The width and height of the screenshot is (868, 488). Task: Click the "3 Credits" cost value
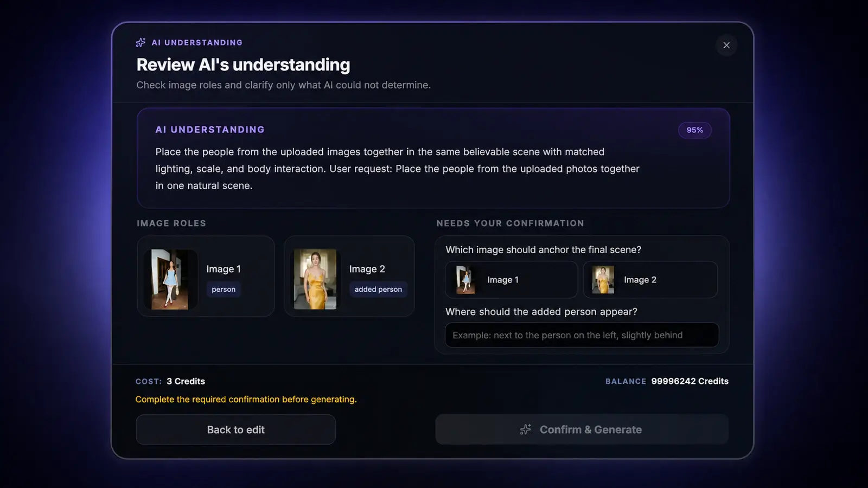(186, 381)
